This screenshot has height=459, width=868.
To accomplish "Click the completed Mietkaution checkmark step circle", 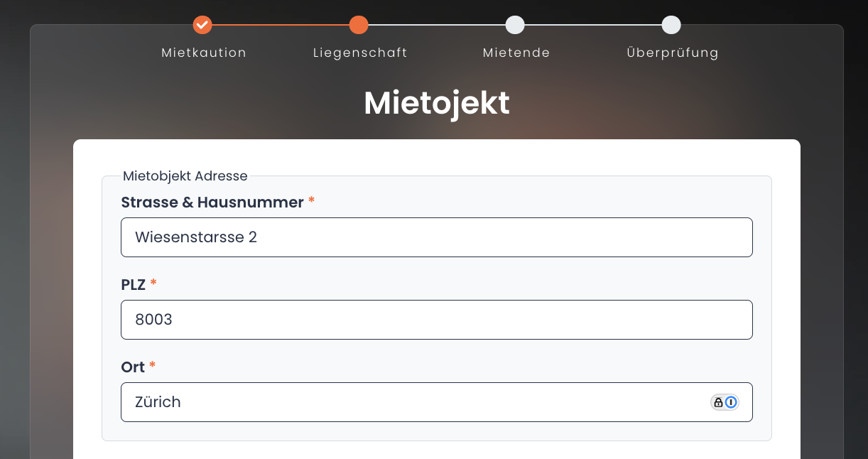I will click(202, 25).
